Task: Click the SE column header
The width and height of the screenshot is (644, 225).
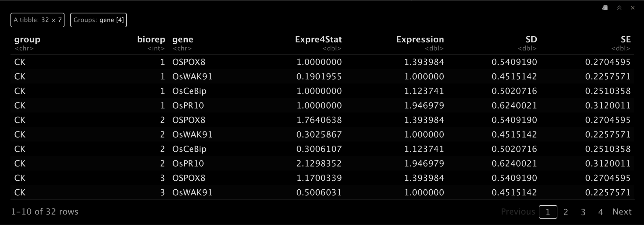Action: coord(626,40)
